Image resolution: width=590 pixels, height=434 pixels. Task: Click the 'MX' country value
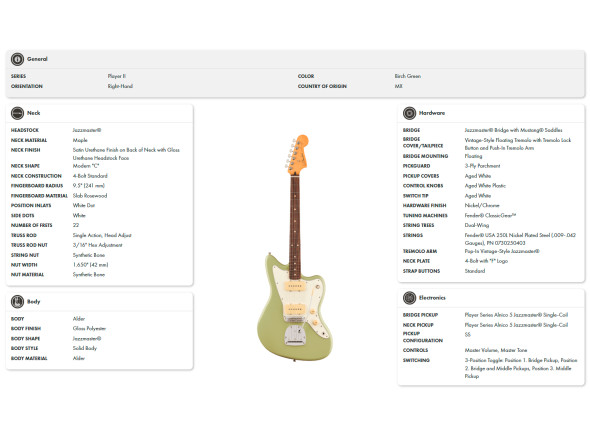398,86
